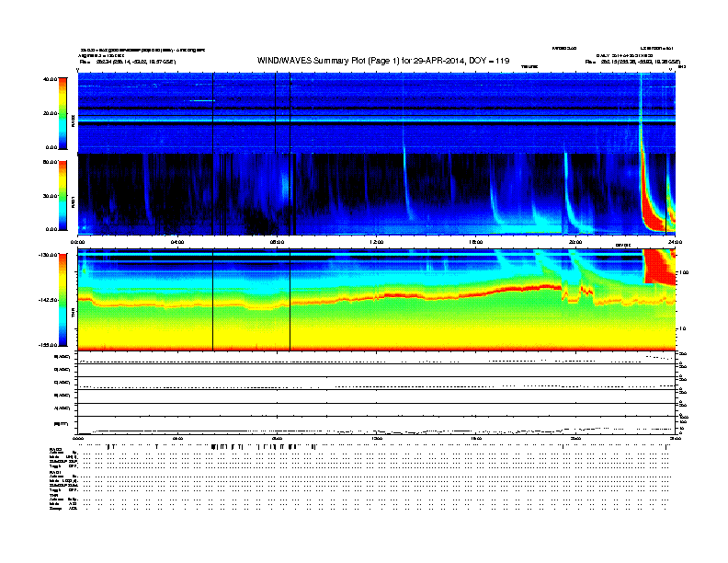Click the DOY = 119 text in title
The image size is (728, 563).
point(489,61)
